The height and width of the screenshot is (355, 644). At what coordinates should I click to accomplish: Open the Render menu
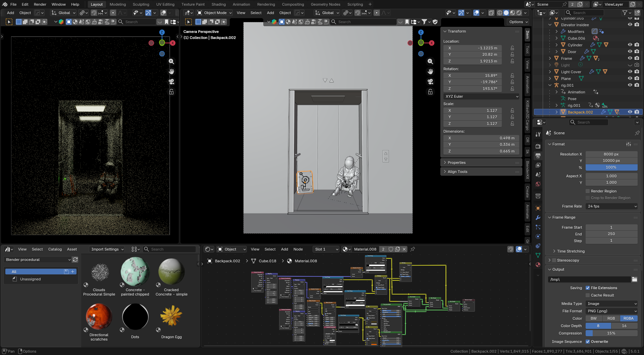(x=40, y=4)
